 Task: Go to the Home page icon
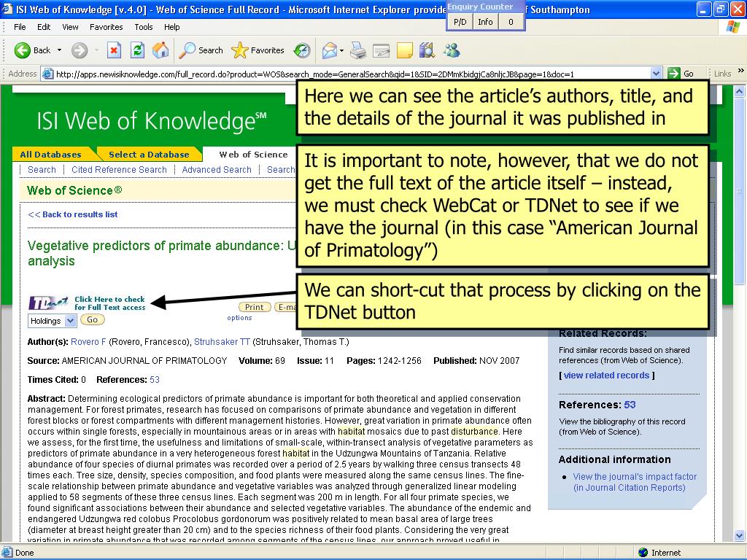160,50
